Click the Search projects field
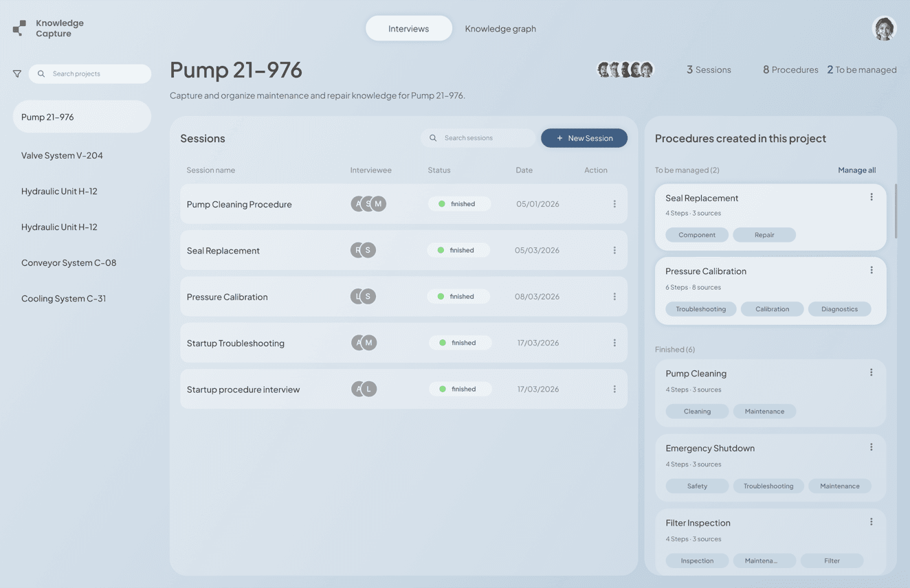 point(90,73)
